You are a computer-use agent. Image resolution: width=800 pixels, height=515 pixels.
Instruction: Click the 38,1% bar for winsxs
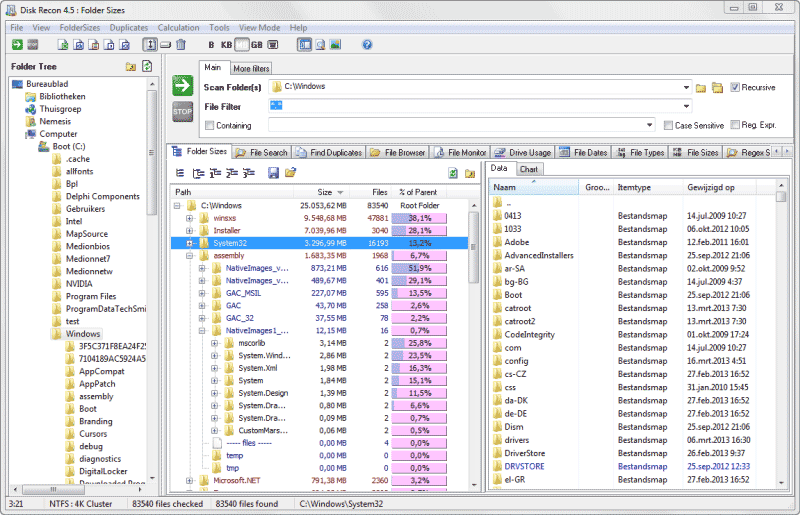419,218
